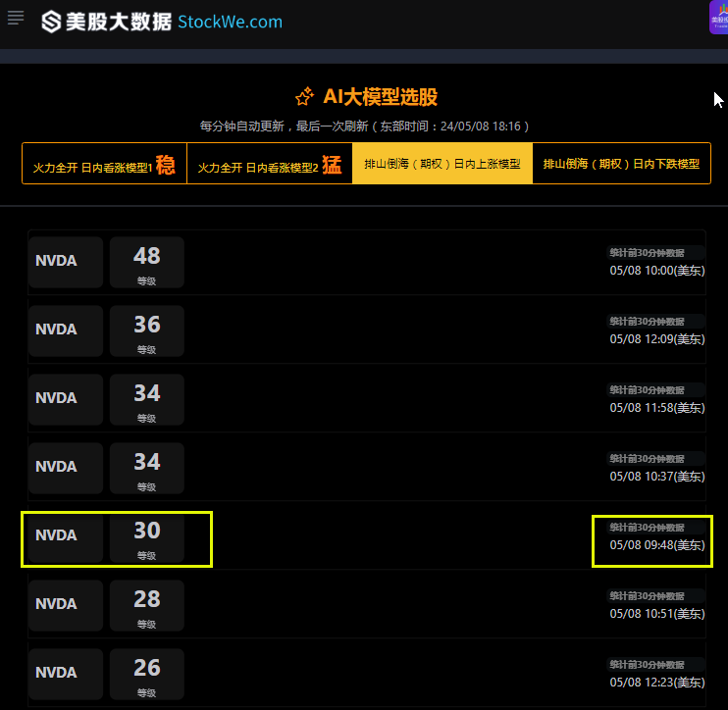Select the 排山倒海 期权 日内下跌模型 tab
Viewport: 728px width, 710px height.
[x=621, y=164]
